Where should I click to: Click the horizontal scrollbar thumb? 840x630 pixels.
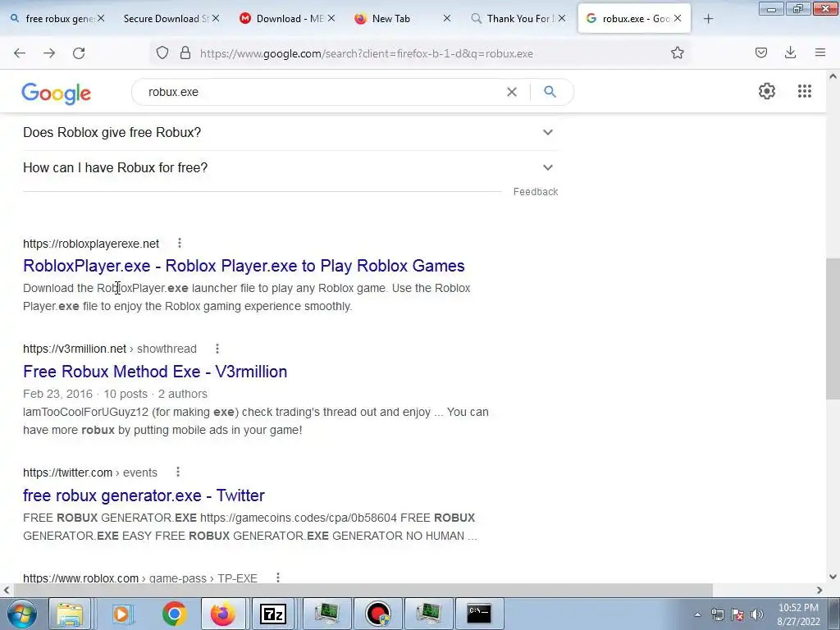(x=363, y=590)
